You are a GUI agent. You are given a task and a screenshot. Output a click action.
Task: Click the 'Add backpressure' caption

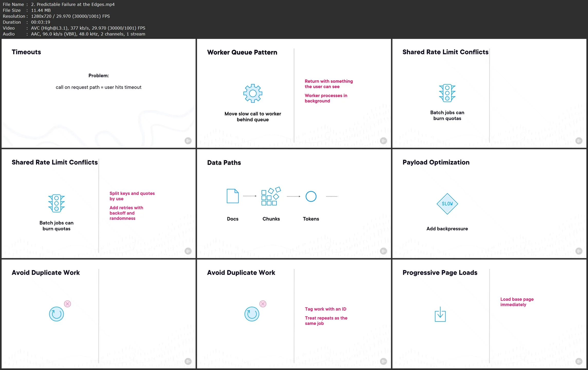pos(447,229)
